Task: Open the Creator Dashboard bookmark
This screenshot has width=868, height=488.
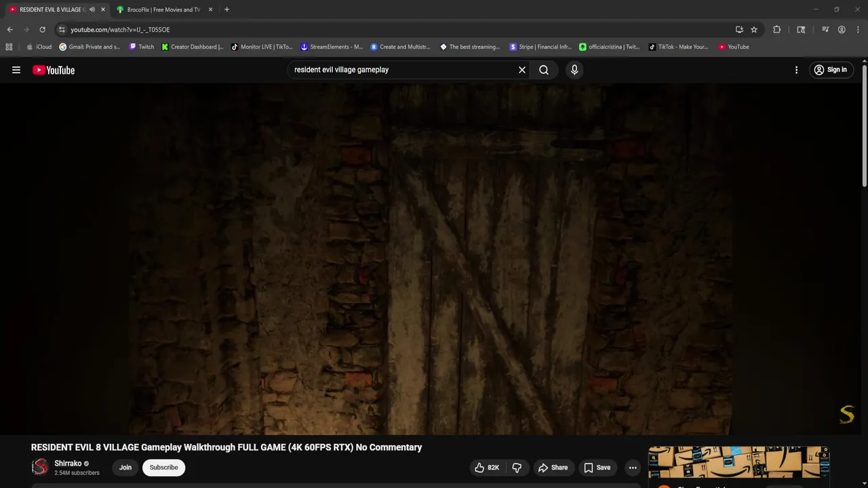Action: (x=193, y=47)
